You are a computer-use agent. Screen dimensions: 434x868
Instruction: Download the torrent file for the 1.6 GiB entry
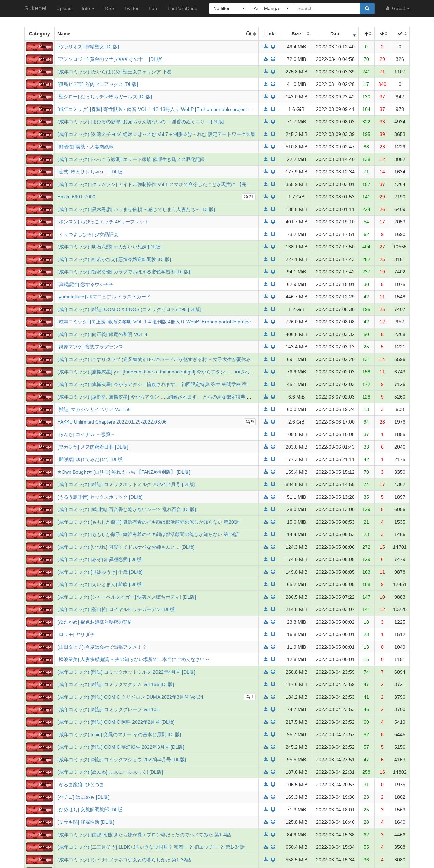point(266,109)
